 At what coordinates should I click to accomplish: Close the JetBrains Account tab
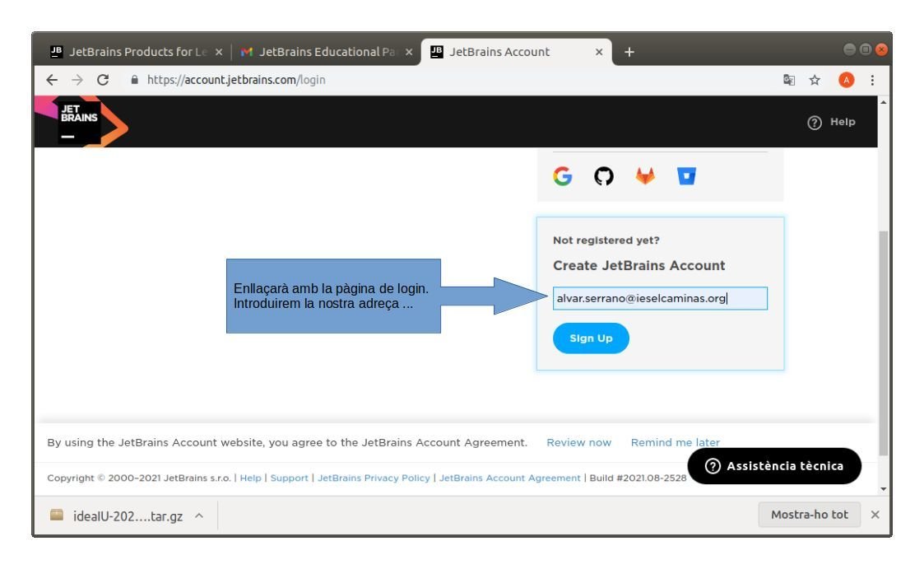pyautogui.click(x=599, y=52)
